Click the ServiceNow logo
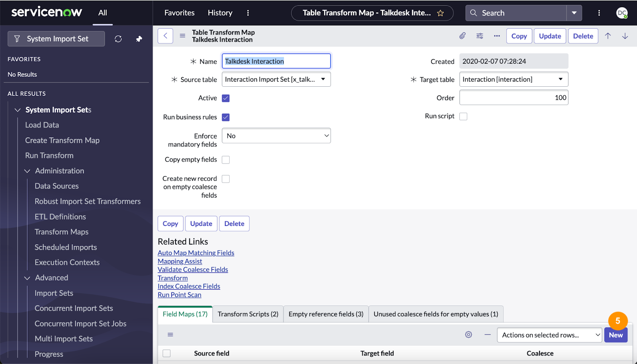Viewport: 637px width, 364px height. [x=47, y=12]
